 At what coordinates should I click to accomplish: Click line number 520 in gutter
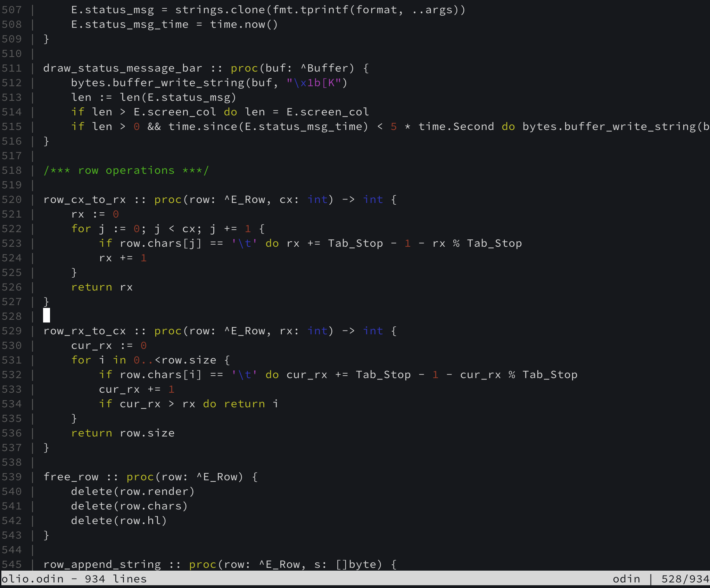(x=12, y=199)
